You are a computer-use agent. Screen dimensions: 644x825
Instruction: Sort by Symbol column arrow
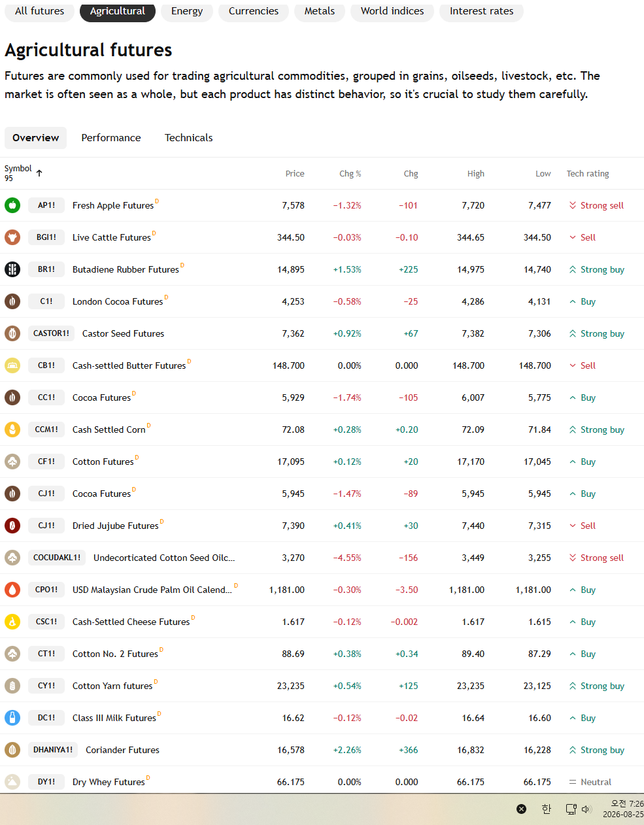pos(39,173)
